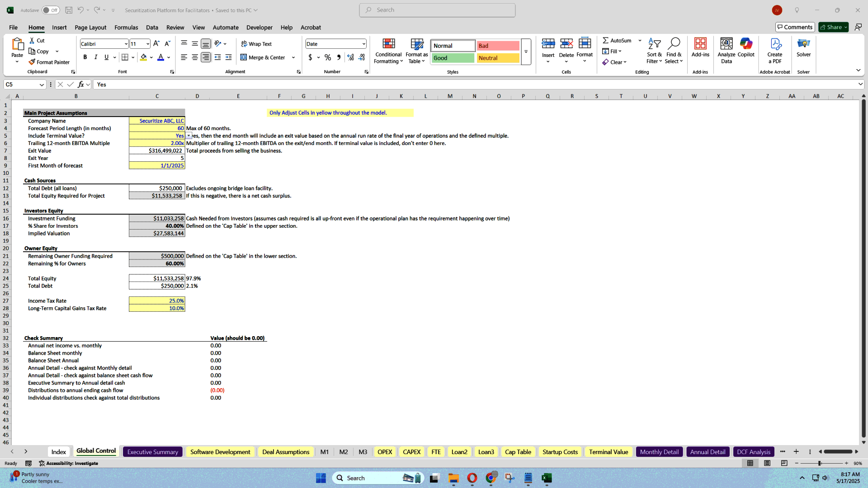868x488 pixels.
Task: Click Create a PDF icon
Action: pos(775,51)
